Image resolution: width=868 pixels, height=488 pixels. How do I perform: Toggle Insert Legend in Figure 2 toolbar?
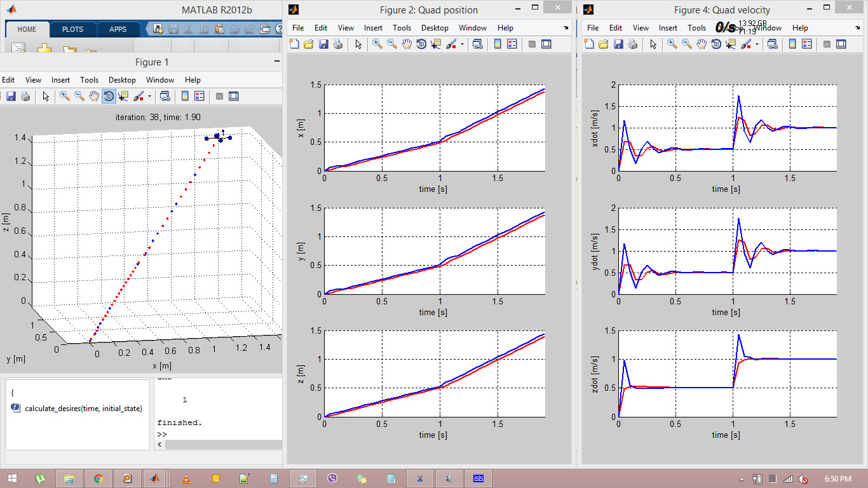click(512, 44)
